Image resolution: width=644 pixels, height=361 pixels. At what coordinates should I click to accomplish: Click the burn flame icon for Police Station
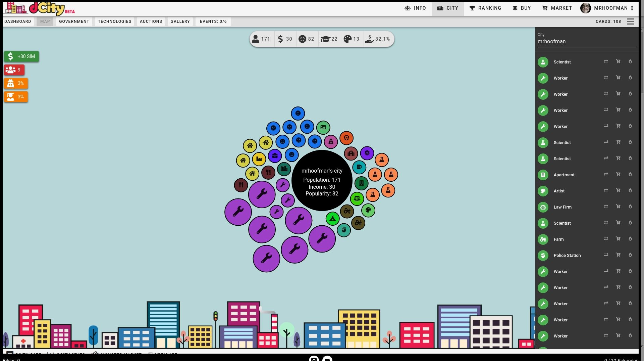(x=630, y=255)
